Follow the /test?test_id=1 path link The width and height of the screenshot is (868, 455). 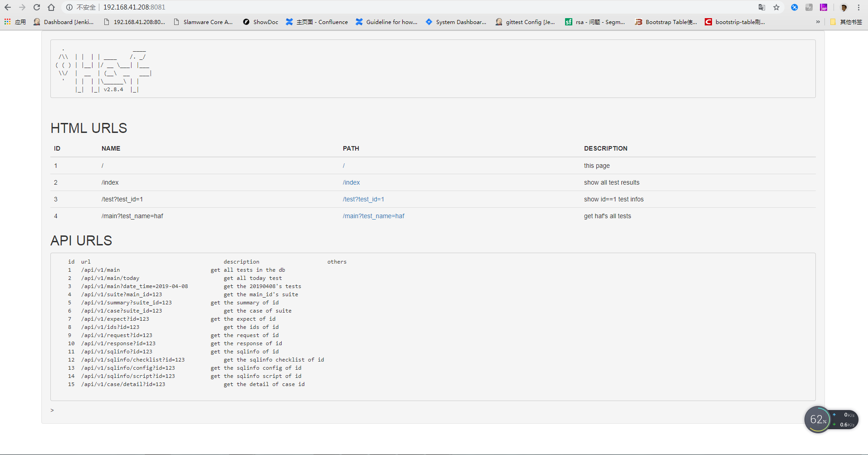coord(363,199)
